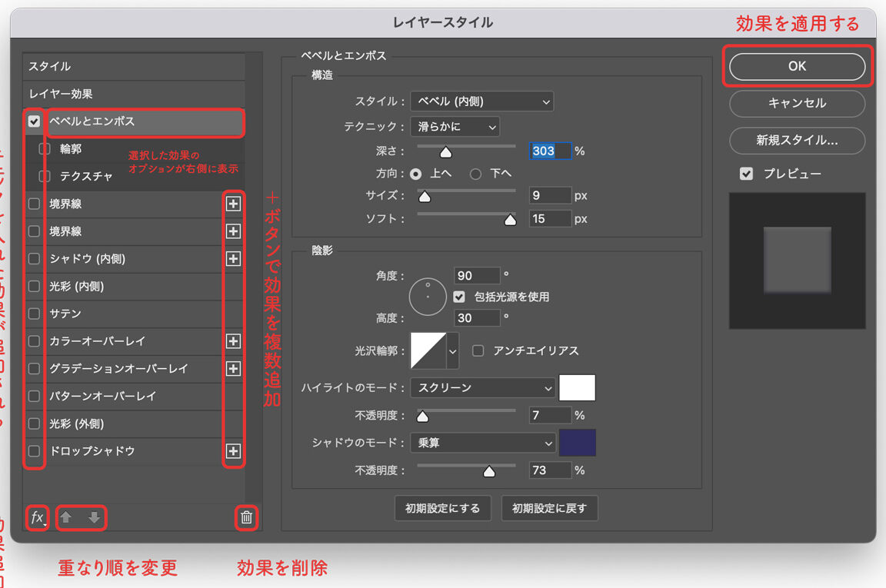Select the ドロップシャドウ effect row
The image size is (886, 588).
tap(134, 451)
